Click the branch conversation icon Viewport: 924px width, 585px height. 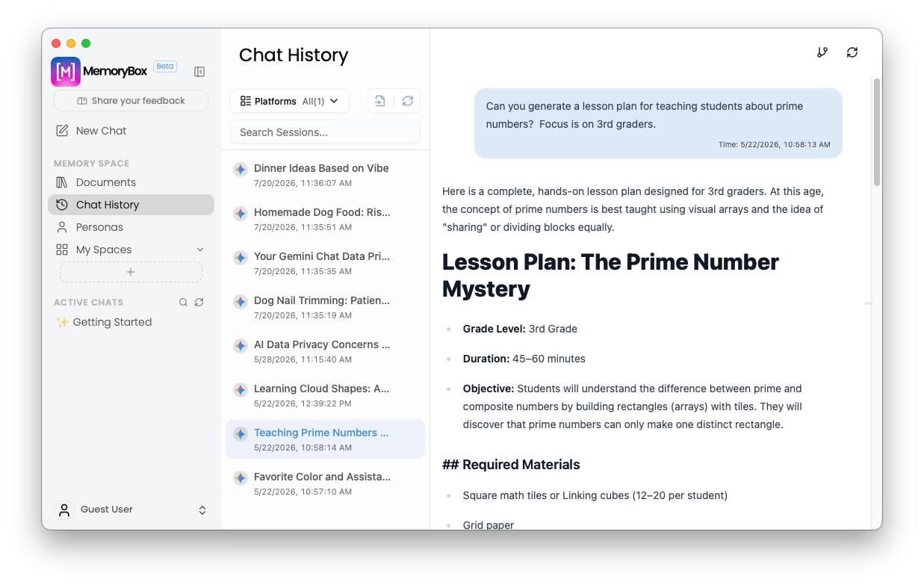(x=822, y=52)
